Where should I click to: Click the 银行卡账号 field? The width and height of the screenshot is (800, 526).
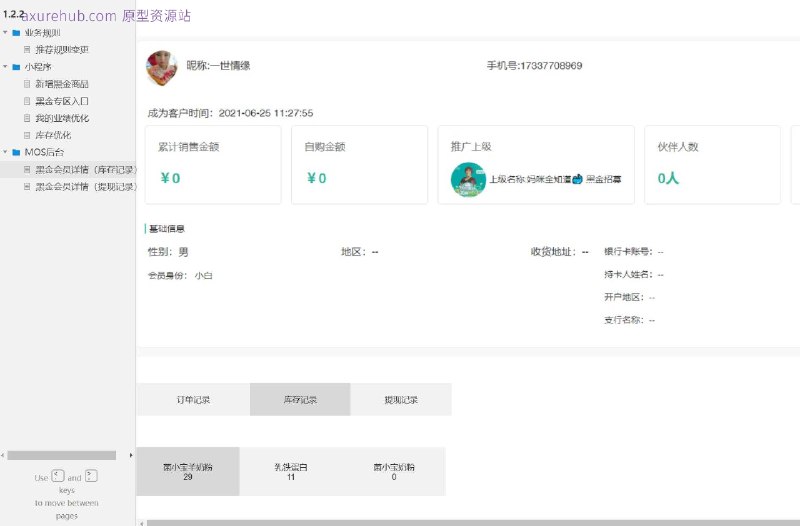click(634, 252)
